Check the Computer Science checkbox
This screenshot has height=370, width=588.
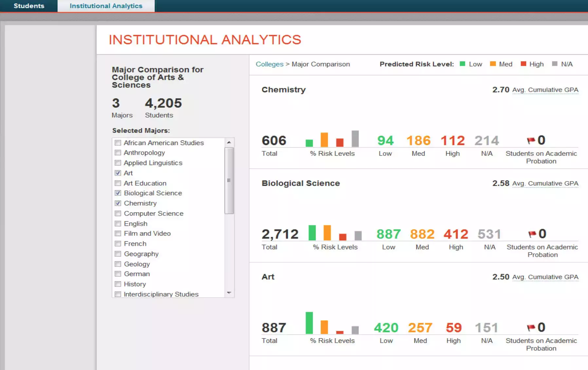pyautogui.click(x=118, y=213)
